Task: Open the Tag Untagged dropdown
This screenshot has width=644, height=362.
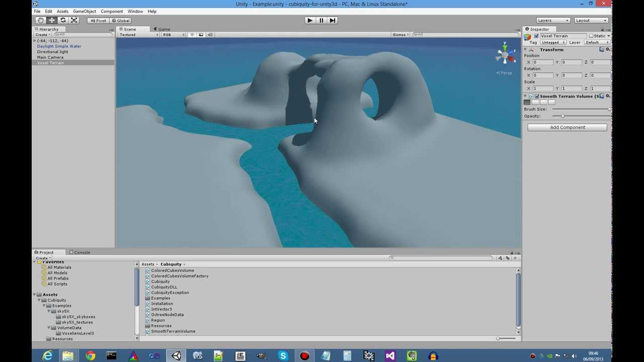Action: tap(552, 43)
